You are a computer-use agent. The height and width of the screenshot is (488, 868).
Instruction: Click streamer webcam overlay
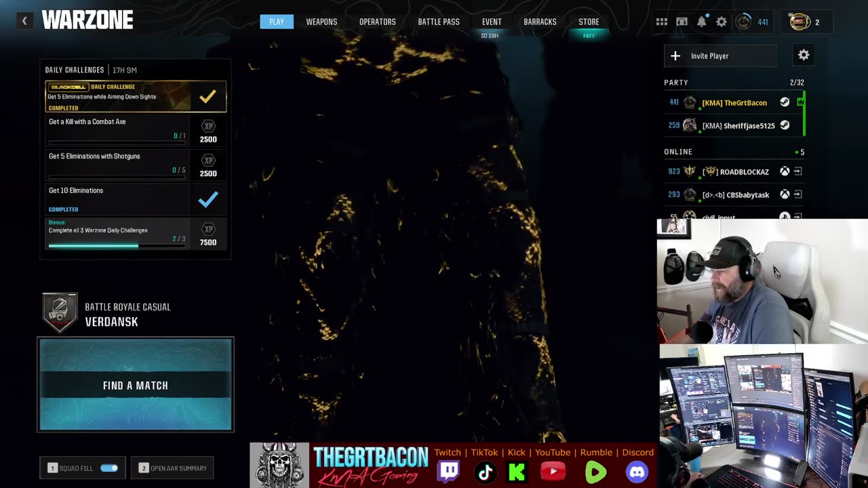(x=762, y=281)
